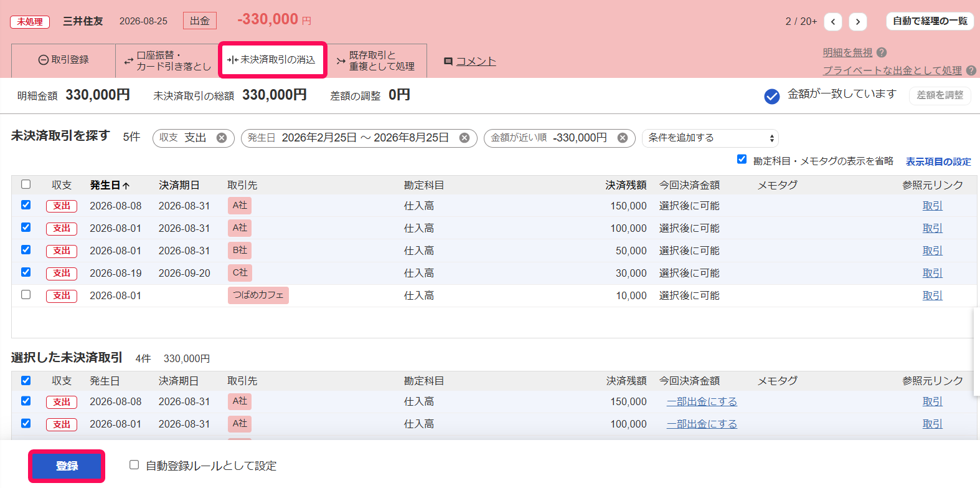Open 取引 link for つばめカフェ row
Image resolution: width=980 pixels, height=488 pixels.
pyautogui.click(x=933, y=295)
